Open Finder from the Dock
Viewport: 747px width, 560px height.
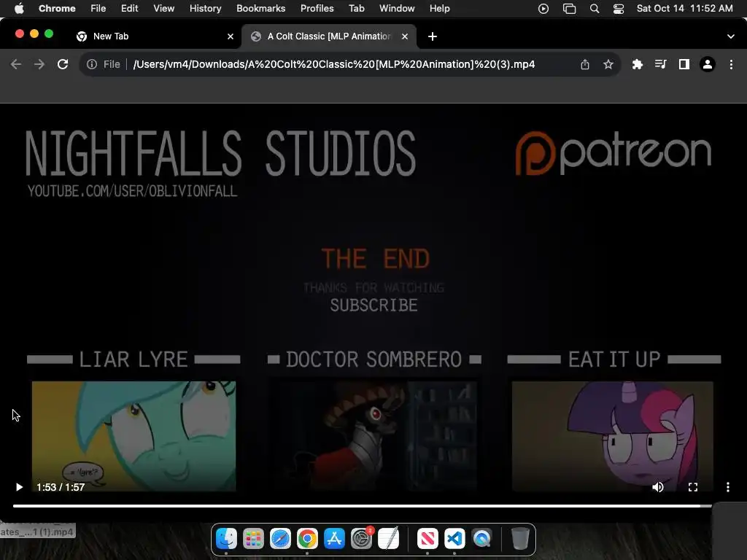(226, 539)
